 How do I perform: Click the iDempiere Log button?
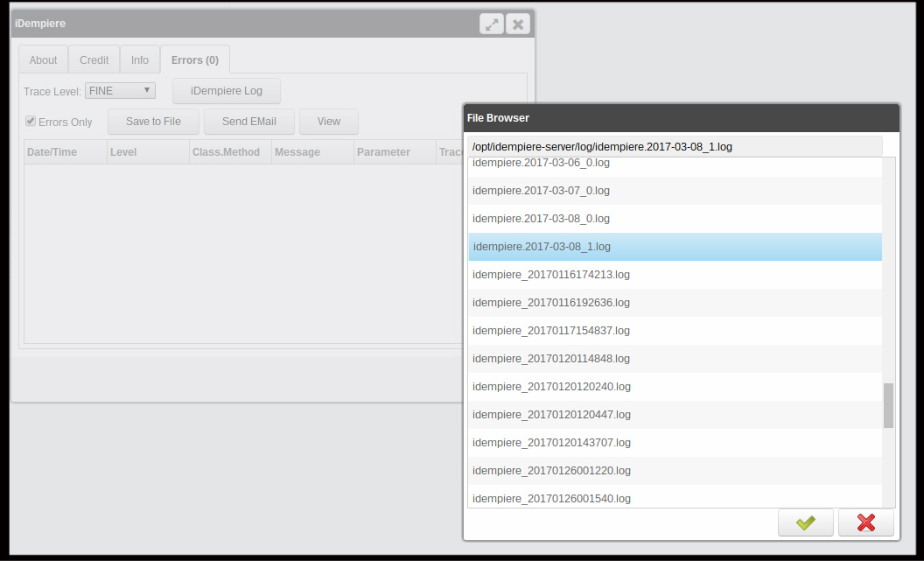point(227,91)
